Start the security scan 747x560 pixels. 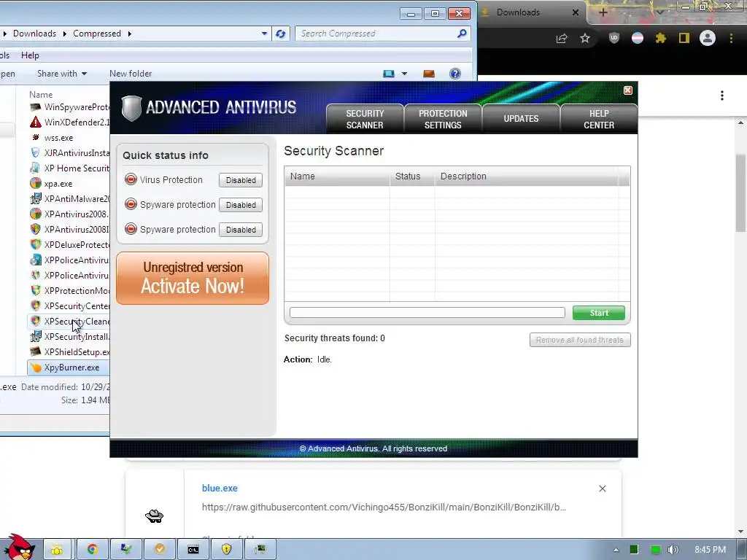tap(599, 313)
